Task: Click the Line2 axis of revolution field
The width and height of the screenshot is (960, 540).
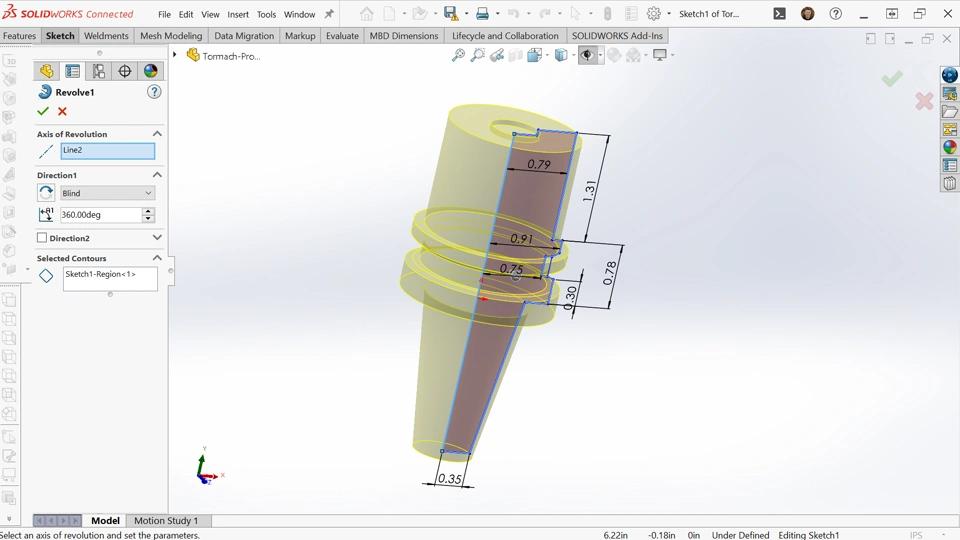Action: click(x=108, y=151)
